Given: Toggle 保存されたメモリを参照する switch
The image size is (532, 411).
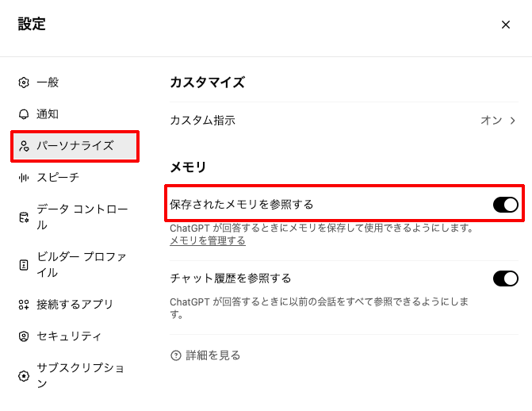Looking at the screenshot, I should coord(505,205).
